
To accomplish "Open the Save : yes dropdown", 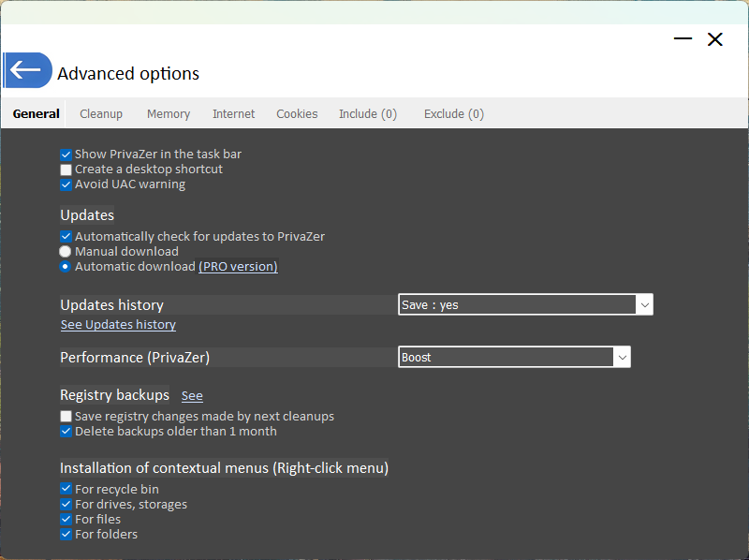I will (525, 305).
